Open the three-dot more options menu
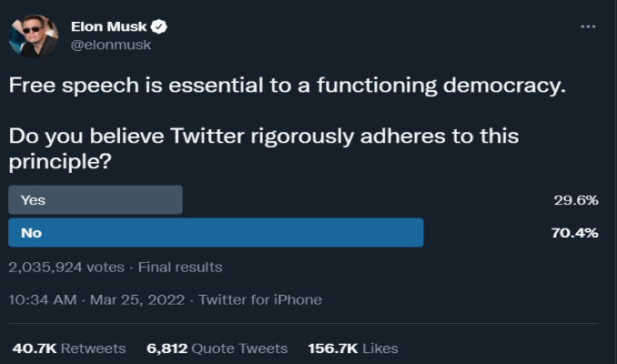The width and height of the screenshot is (617, 364). tap(588, 26)
